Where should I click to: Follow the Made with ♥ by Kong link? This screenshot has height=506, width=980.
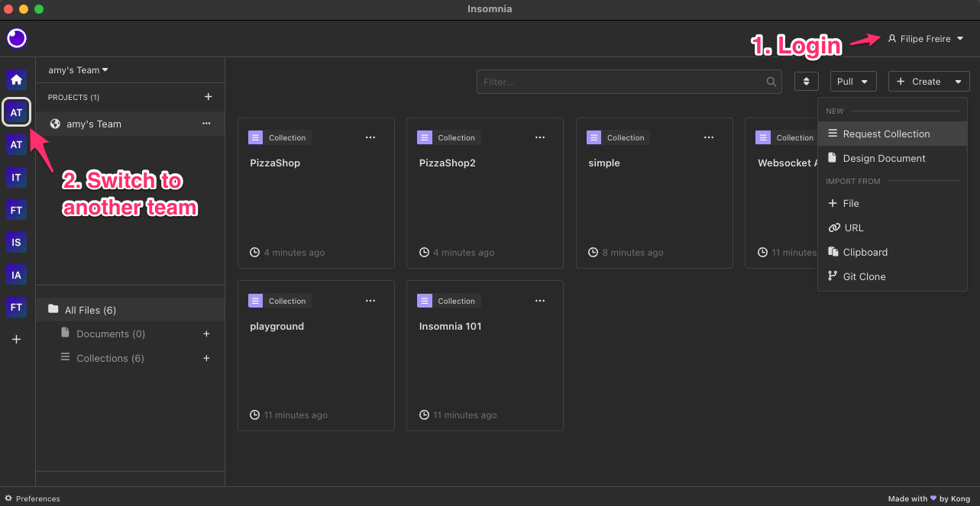(930, 498)
